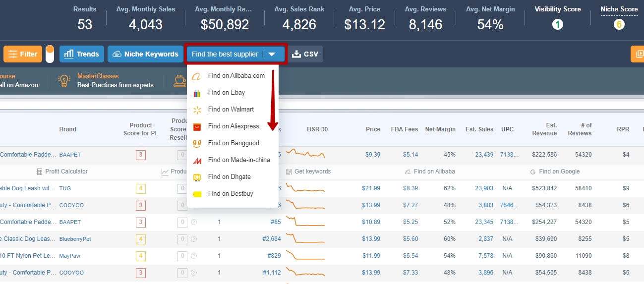The image size is (644, 284).
Task: Click the BSR 30 sparkline in the TUG row
Action: [305, 188]
